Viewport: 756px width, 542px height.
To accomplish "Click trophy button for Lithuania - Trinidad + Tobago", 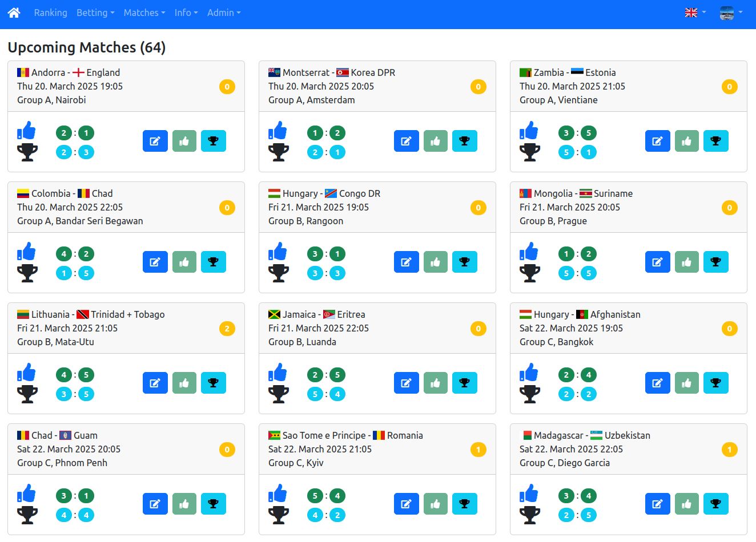I will (214, 383).
